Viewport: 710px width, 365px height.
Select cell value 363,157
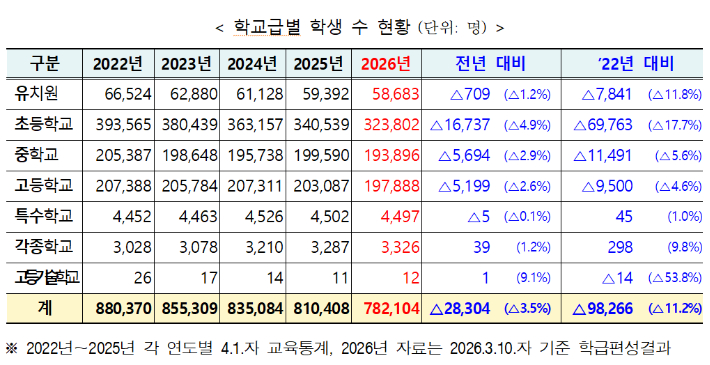[x=255, y=125]
